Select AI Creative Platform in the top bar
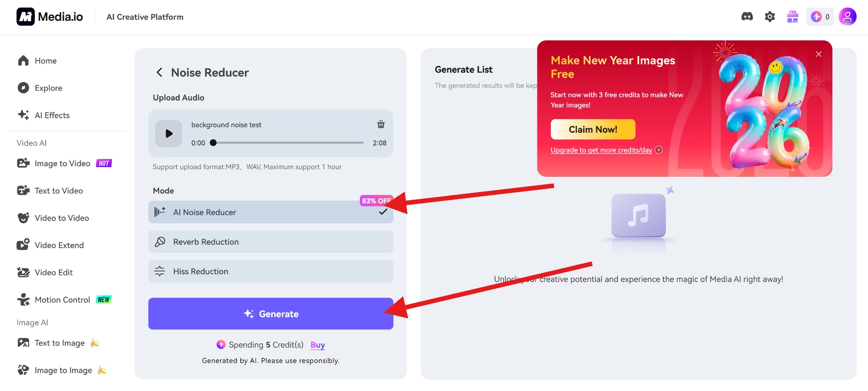The height and width of the screenshot is (391, 868). [145, 17]
